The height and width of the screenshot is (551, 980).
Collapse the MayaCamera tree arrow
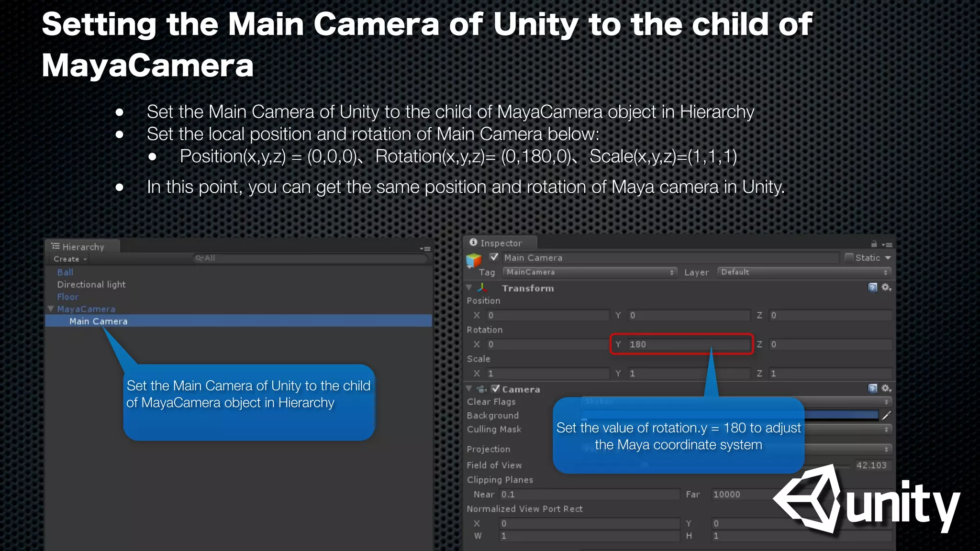(x=51, y=309)
